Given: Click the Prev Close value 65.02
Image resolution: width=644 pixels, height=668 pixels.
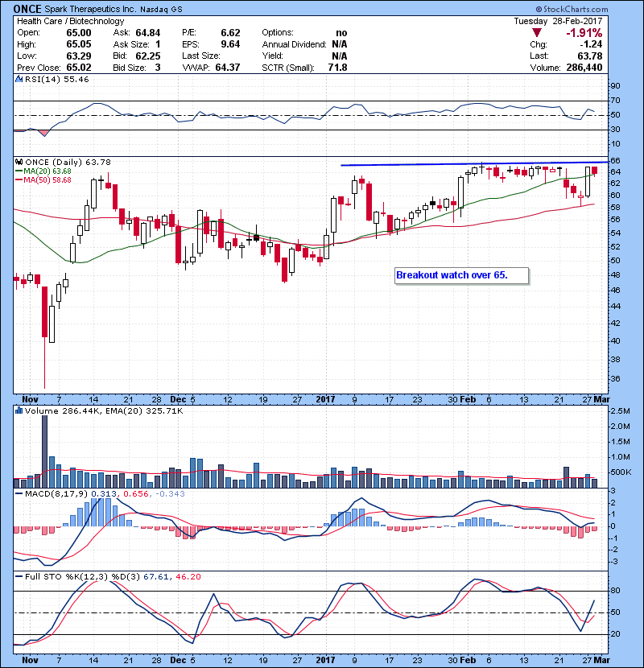Looking at the screenshot, I should [x=78, y=68].
